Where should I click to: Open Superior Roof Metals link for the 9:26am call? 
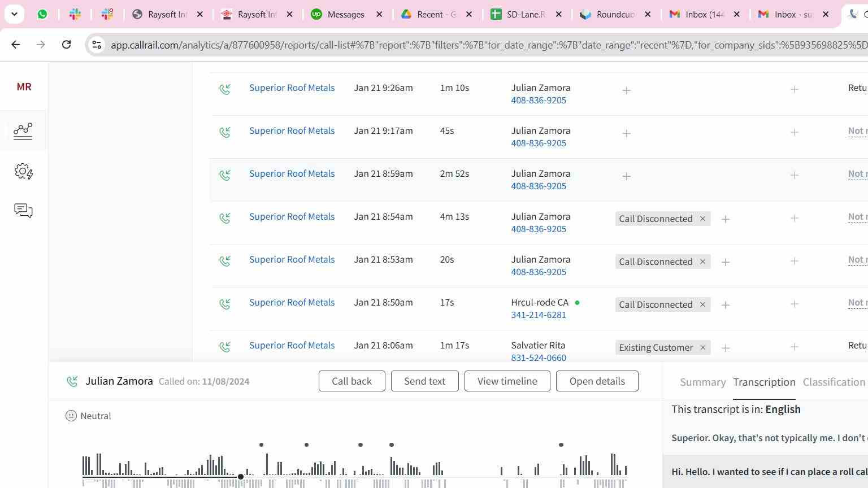pos(292,88)
